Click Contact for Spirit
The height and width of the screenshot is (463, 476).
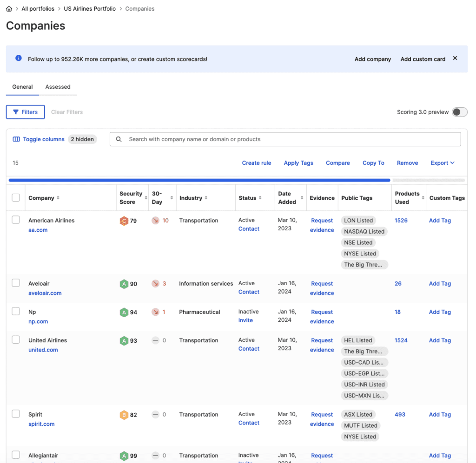[249, 423]
